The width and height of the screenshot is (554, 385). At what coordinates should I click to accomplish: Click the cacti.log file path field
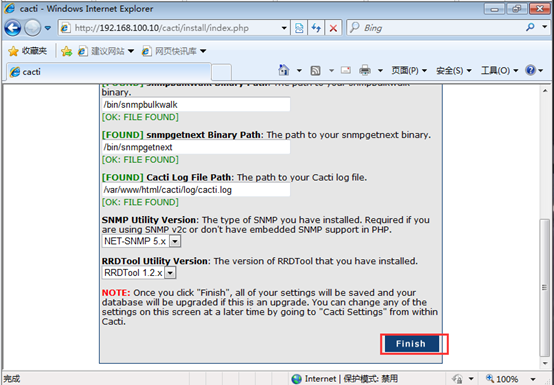click(196, 190)
